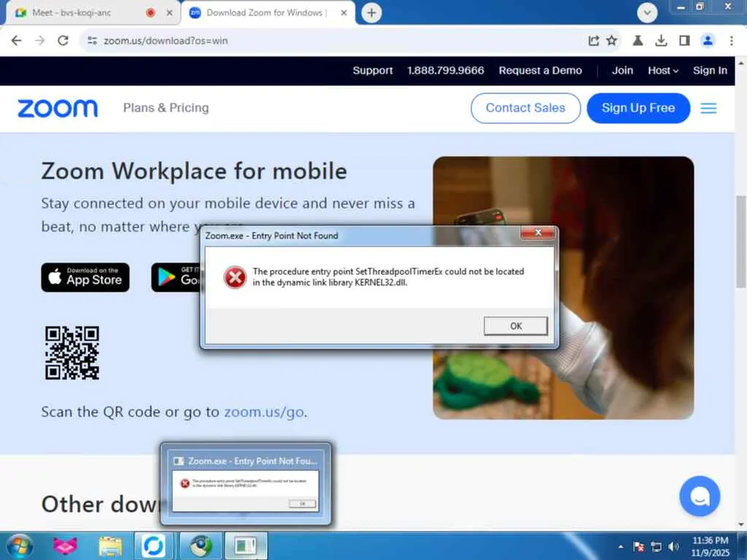The image size is (747, 560).
Task: Go back with browser back arrow
Action: pos(16,41)
